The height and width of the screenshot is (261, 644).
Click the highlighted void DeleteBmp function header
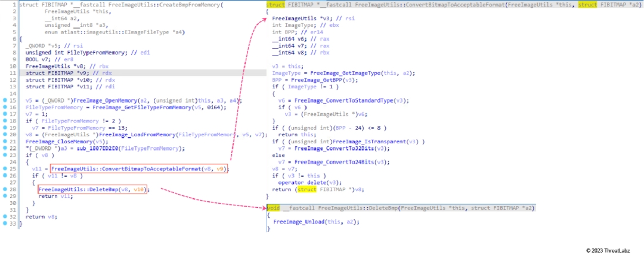(x=401, y=208)
